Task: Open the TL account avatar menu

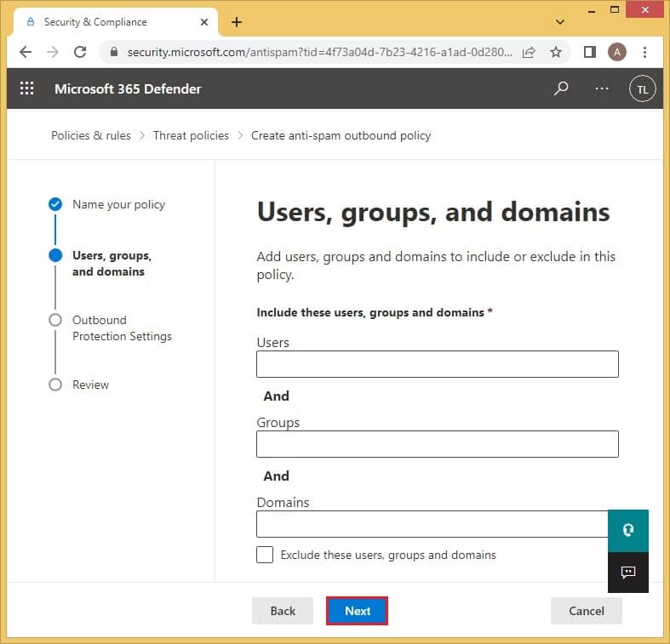Action: pos(642,88)
